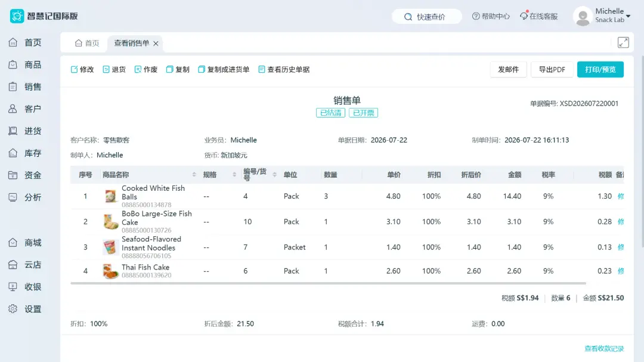644x362 pixels.
Task: Click the 金额 S$21.50 total
Action: tap(603, 298)
